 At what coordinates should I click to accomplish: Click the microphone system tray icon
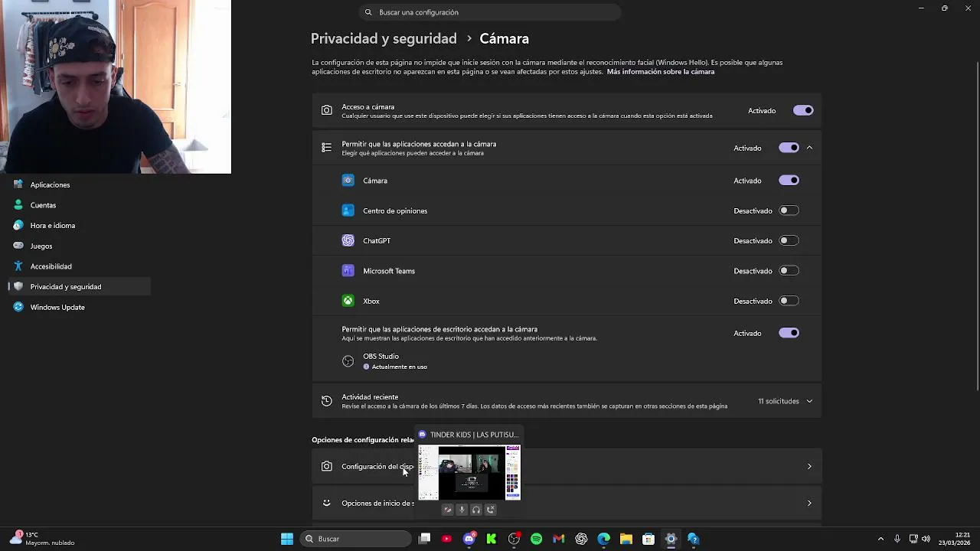coord(897,539)
